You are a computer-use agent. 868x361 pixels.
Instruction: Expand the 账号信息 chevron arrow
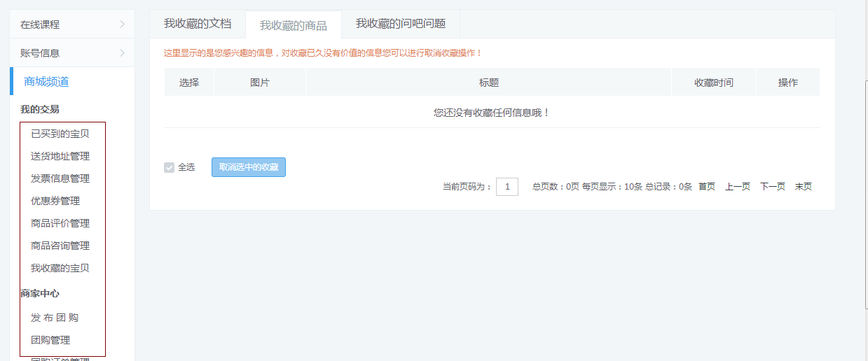point(122,53)
